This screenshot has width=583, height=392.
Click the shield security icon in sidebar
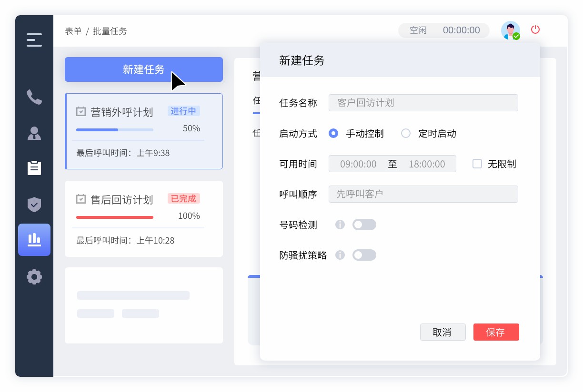tap(34, 205)
